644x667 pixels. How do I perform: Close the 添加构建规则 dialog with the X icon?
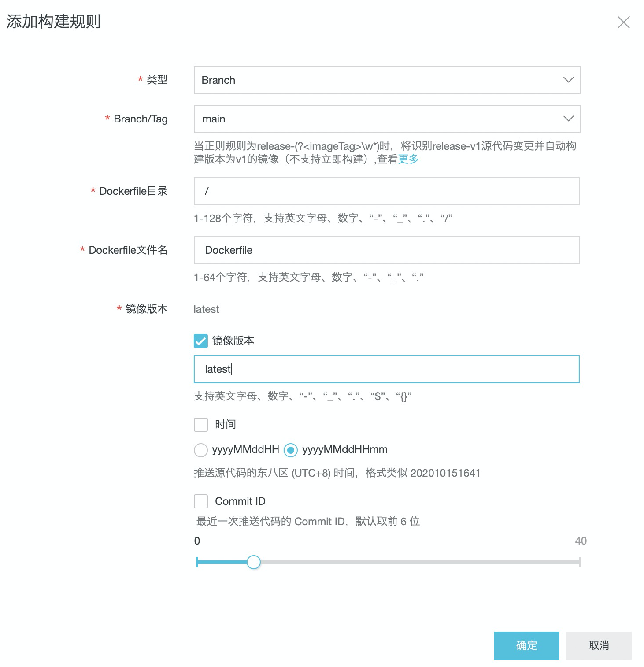(x=623, y=22)
